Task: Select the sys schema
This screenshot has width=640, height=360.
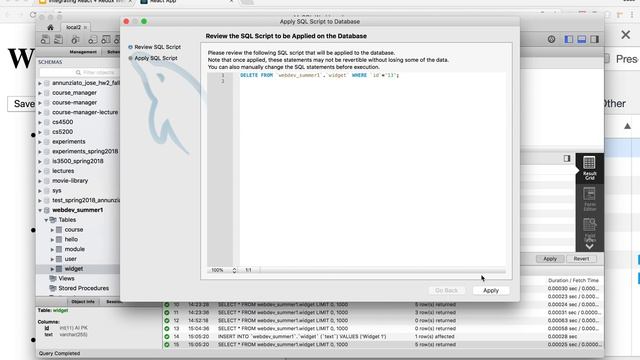Action: [x=57, y=191]
